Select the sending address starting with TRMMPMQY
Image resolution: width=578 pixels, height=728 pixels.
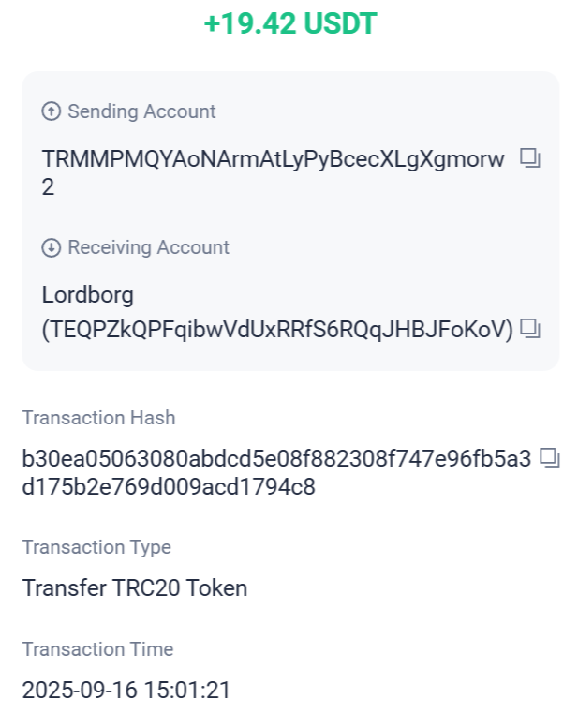coord(273,158)
